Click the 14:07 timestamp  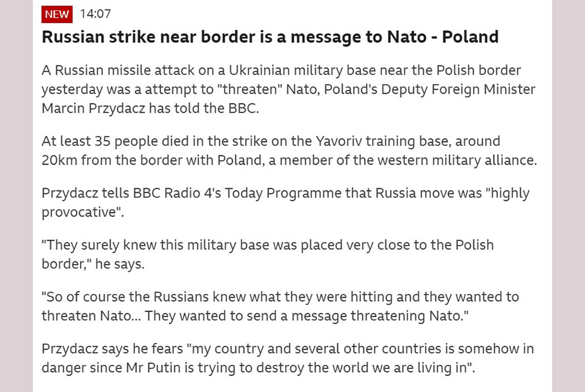point(96,14)
